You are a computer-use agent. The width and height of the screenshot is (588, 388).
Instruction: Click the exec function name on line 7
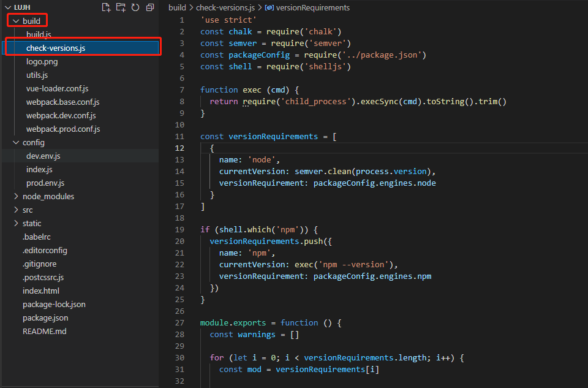coord(252,89)
